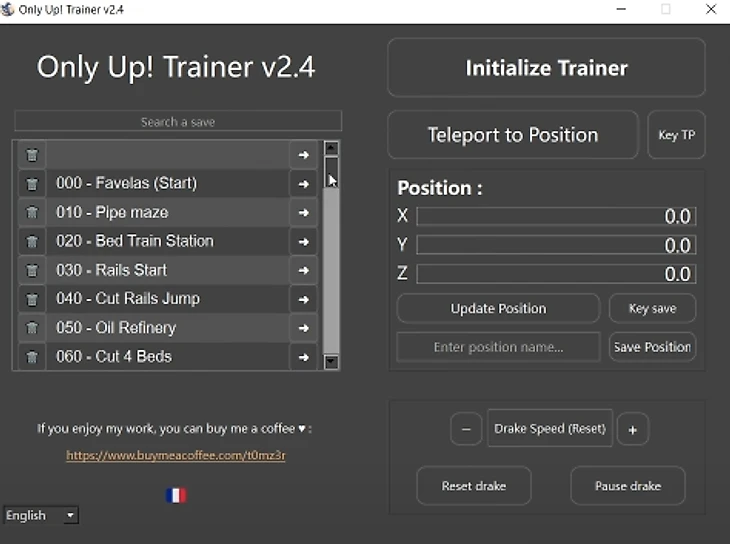
Task: Focus the Z position field
Action: [x=556, y=274]
